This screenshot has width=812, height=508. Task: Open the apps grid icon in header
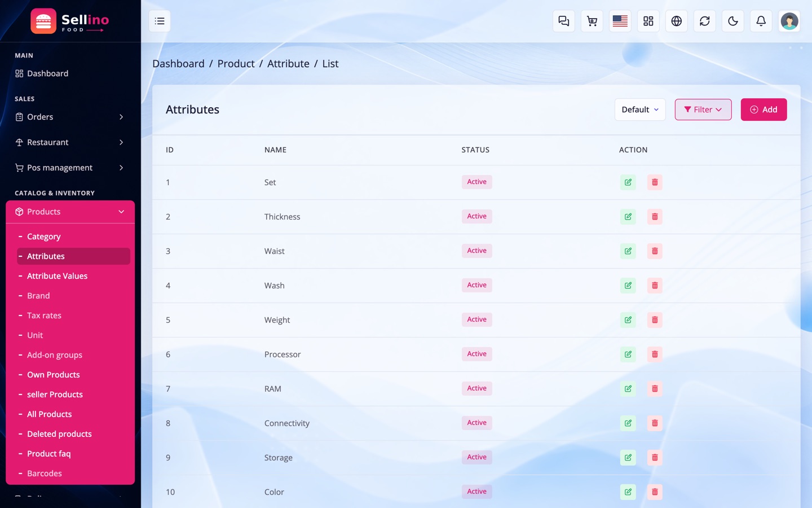[648, 21]
